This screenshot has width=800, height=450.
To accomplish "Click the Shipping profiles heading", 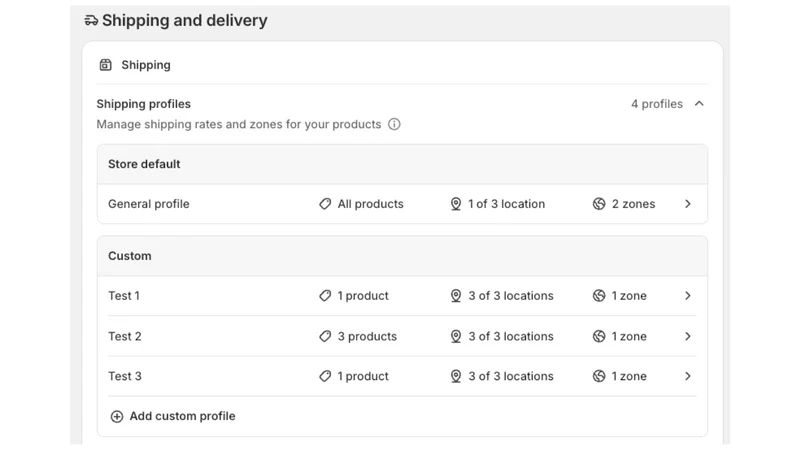I will 143,104.
